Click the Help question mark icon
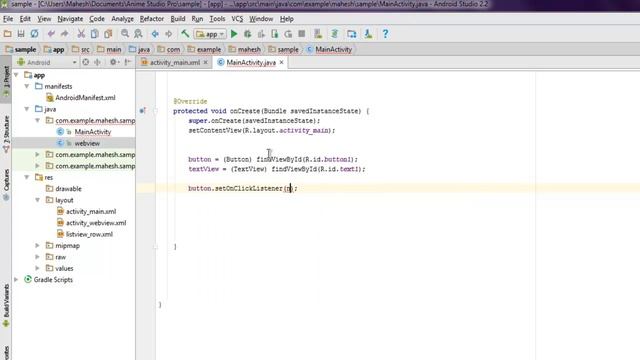The image size is (640, 360). click(x=385, y=34)
